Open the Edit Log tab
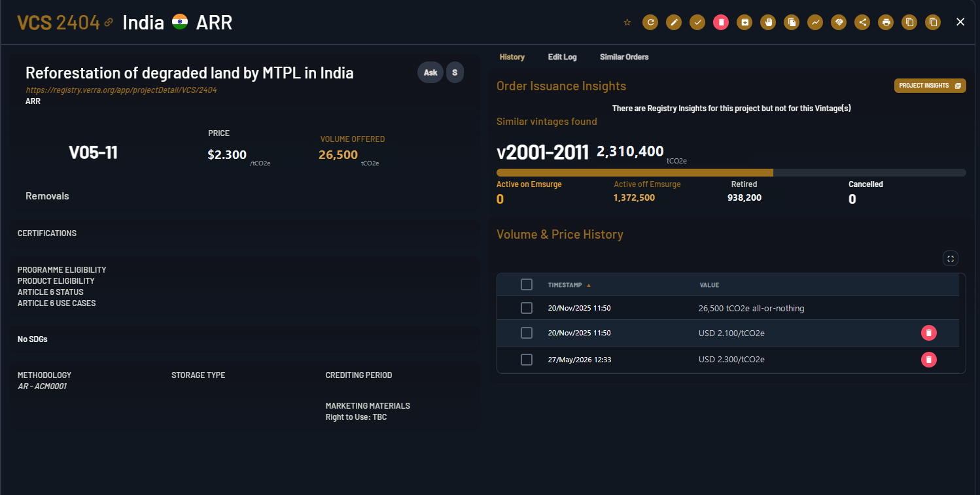The width and height of the screenshot is (980, 495). tap(562, 57)
